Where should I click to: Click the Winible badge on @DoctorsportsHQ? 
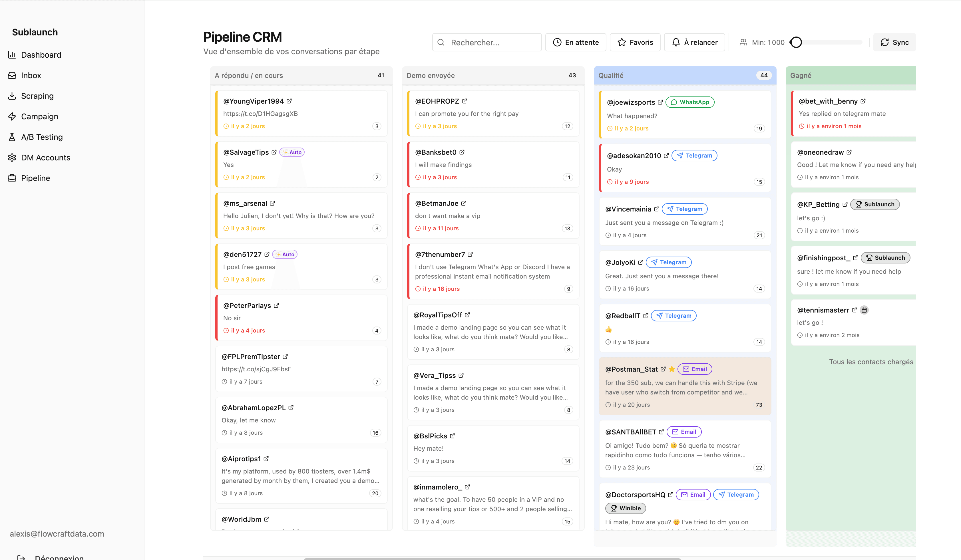click(x=626, y=508)
